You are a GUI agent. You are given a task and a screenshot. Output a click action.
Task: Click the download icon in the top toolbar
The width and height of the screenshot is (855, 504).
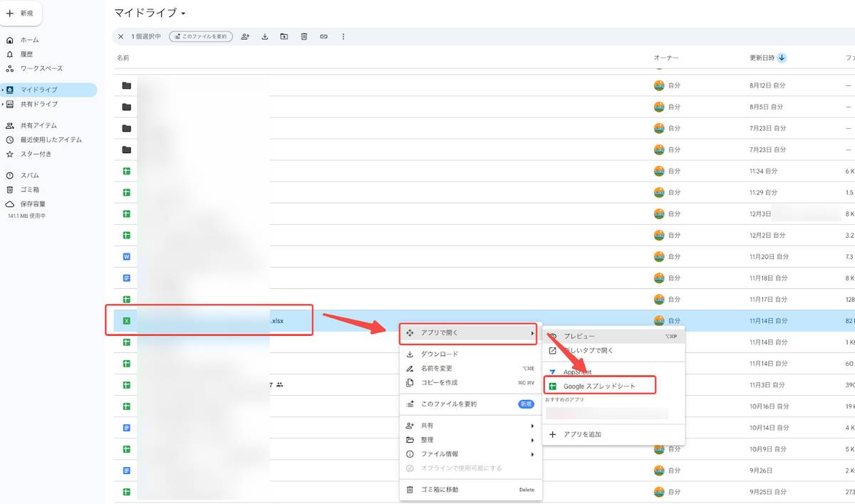(264, 36)
